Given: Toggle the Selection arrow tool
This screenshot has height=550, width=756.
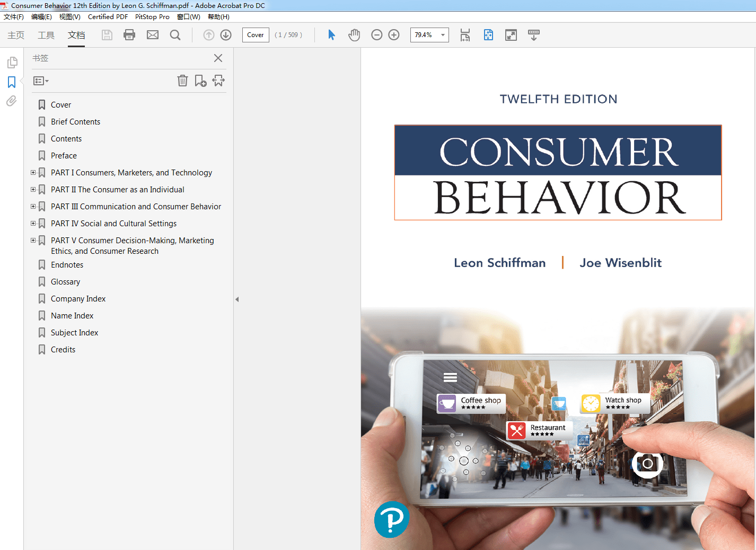Looking at the screenshot, I should (x=331, y=35).
